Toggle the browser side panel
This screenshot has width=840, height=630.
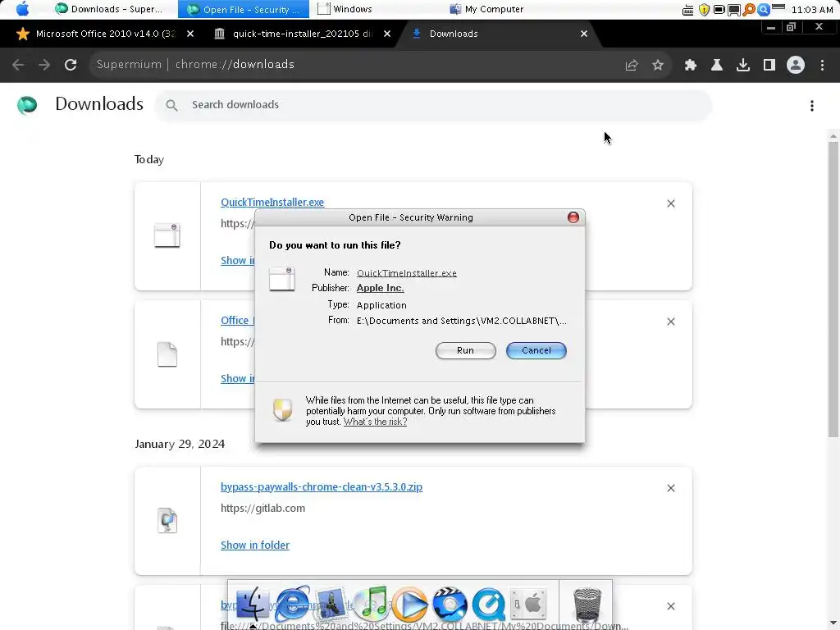click(x=769, y=65)
